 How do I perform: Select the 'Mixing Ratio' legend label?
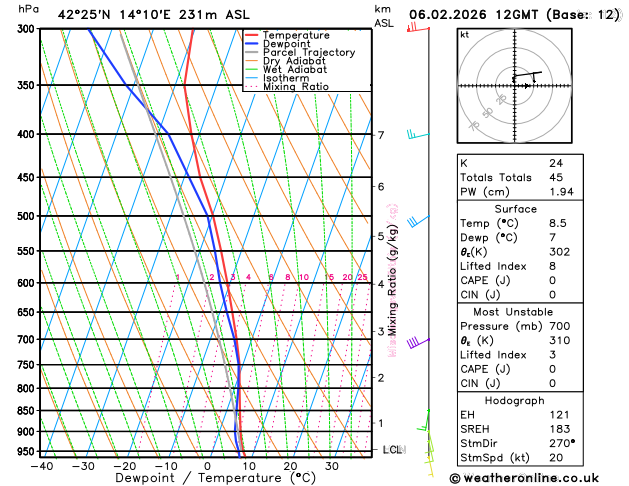click(x=296, y=87)
